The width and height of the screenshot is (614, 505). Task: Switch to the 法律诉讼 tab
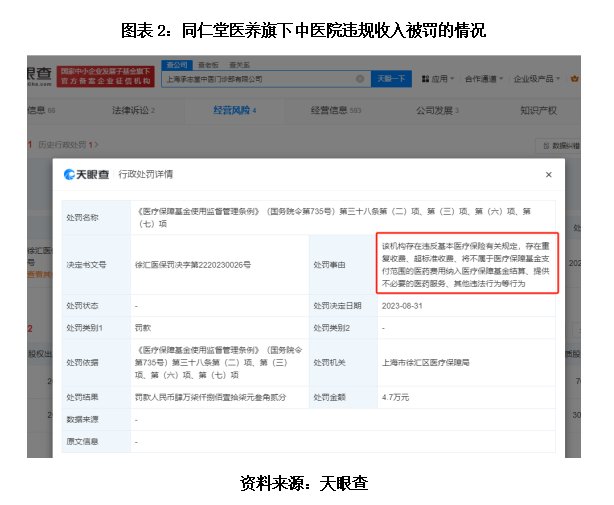(134, 110)
